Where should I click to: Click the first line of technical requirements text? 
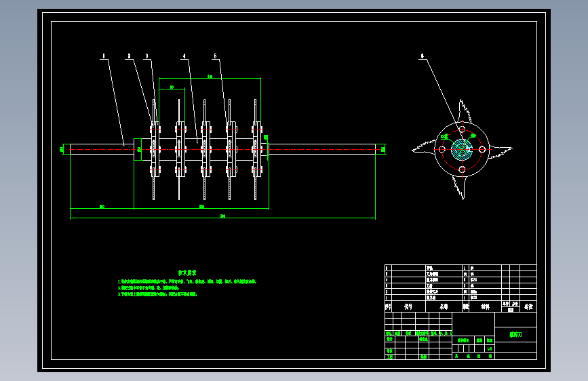[x=187, y=281]
